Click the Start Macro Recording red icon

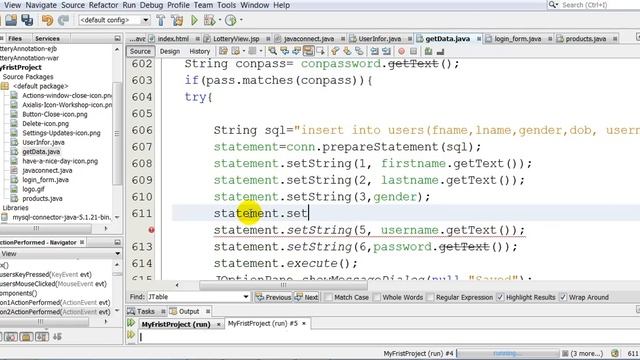pyautogui.click(x=402, y=51)
